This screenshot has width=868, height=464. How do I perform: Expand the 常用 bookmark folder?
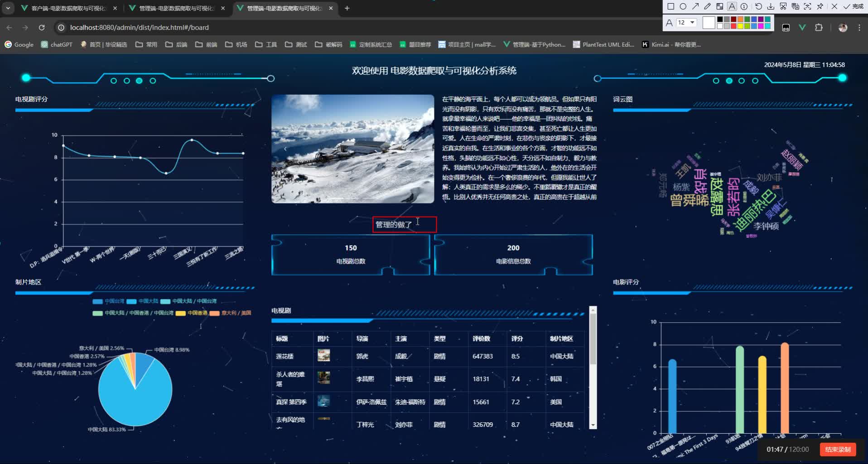click(146, 44)
